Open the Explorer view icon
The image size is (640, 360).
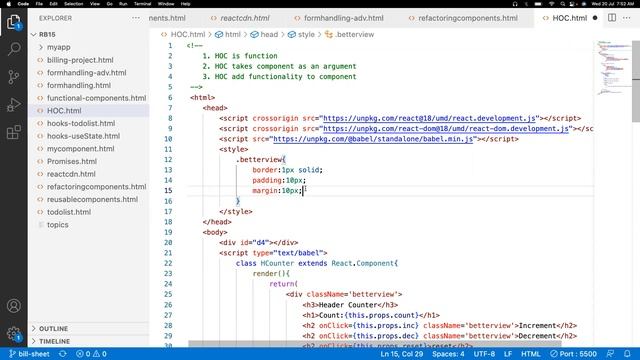pyautogui.click(x=13, y=22)
